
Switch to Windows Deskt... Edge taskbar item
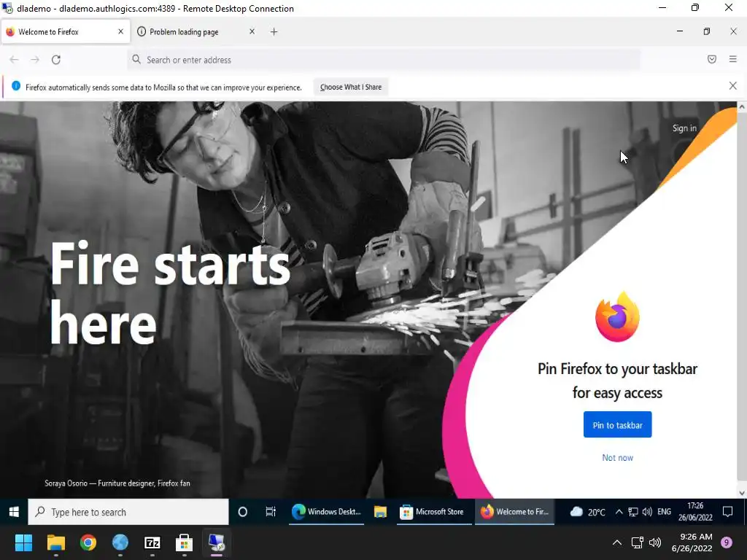326,512
